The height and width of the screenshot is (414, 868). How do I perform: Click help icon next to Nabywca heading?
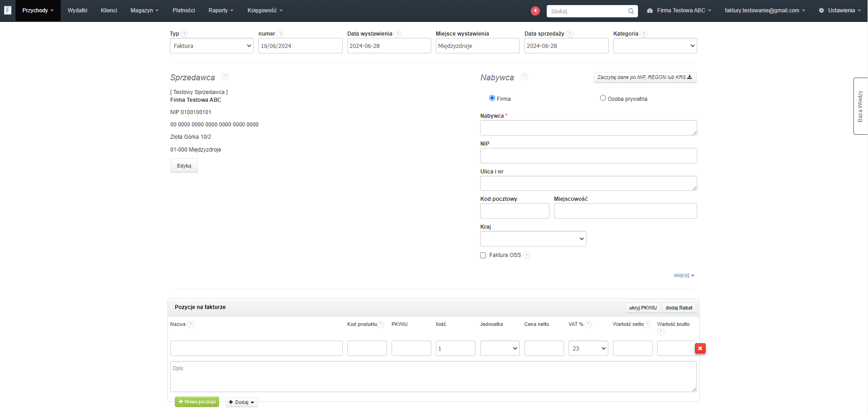pyautogui.click(x=524, y=77)
